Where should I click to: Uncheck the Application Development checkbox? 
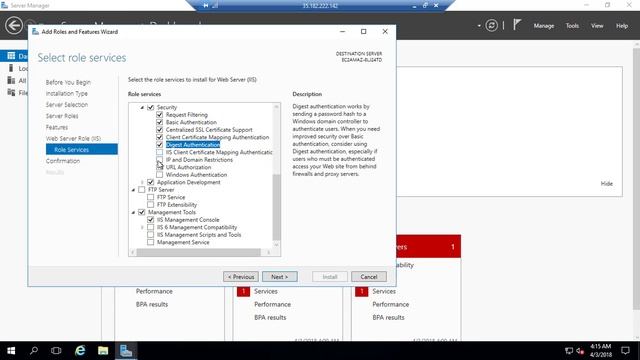click(x=151, y=182)
